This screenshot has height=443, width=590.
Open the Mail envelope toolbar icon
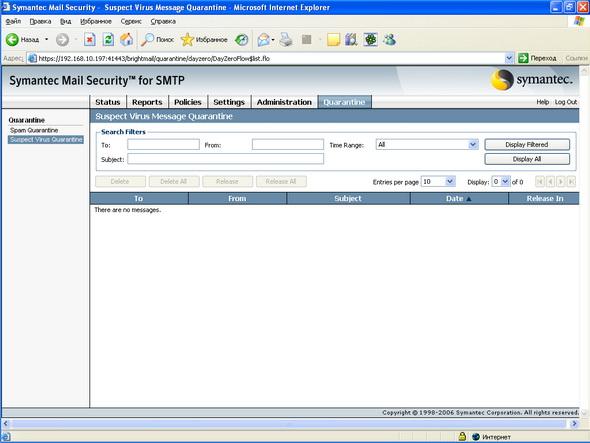click(263, 40)
